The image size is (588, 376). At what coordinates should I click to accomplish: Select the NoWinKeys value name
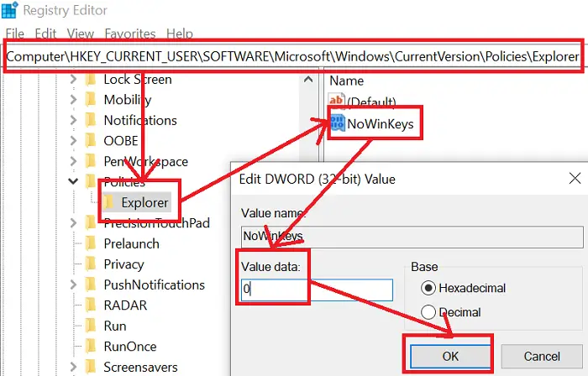click(381, 124)
